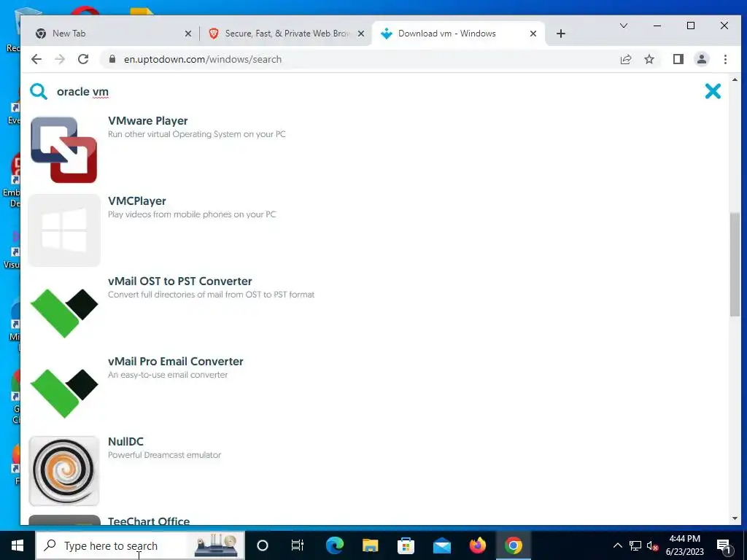Close the Uptodown search with the blue X
Screen dimensions: 747x560
click(x=713, y=91)
